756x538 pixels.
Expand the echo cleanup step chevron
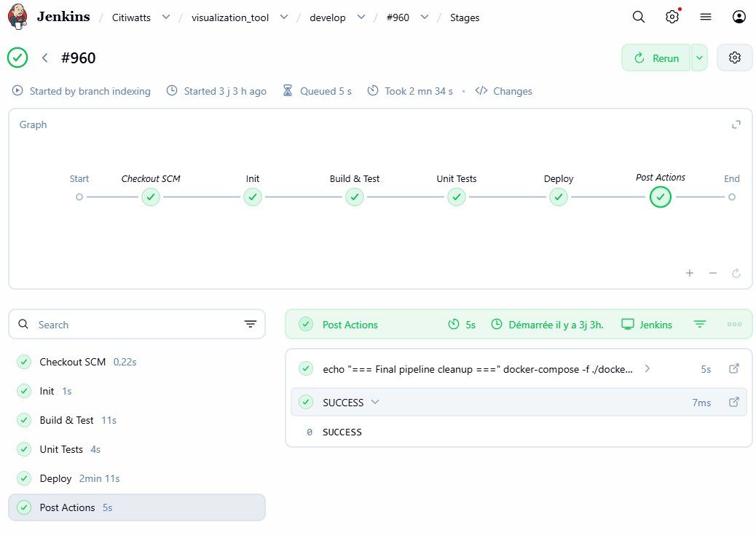[647, 369]
